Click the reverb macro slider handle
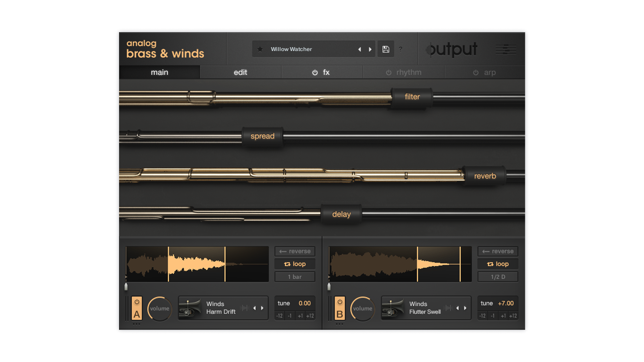 tap(485, 176)
